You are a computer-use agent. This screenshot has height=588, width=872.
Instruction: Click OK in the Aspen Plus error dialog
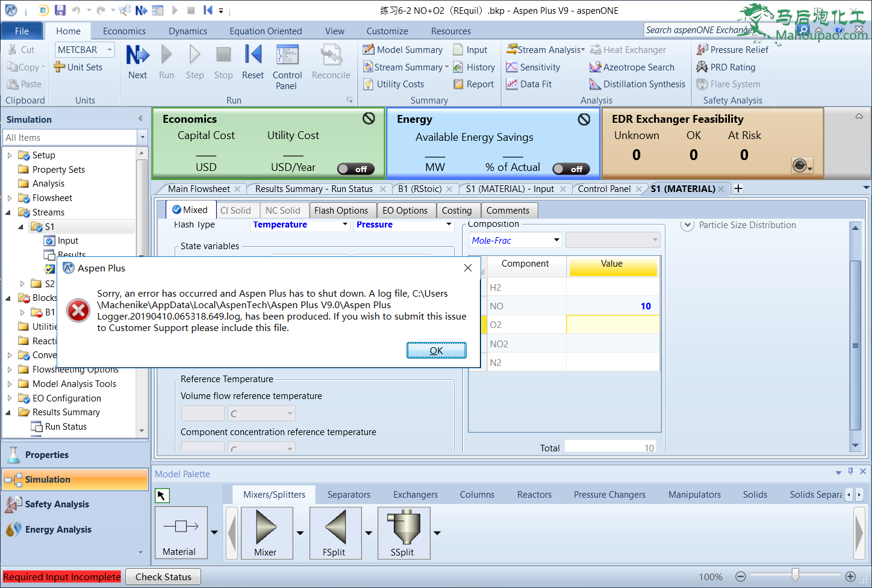(x=437, y=350)
